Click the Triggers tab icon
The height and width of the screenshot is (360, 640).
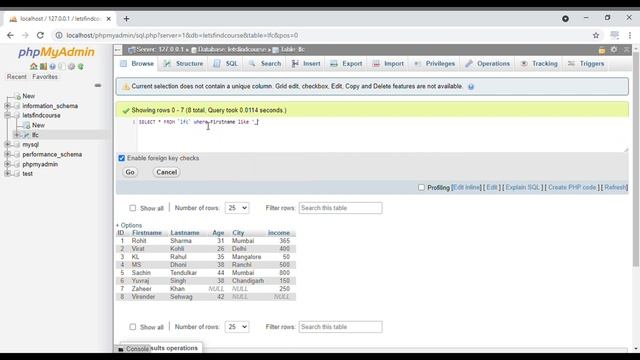point(571,64)
